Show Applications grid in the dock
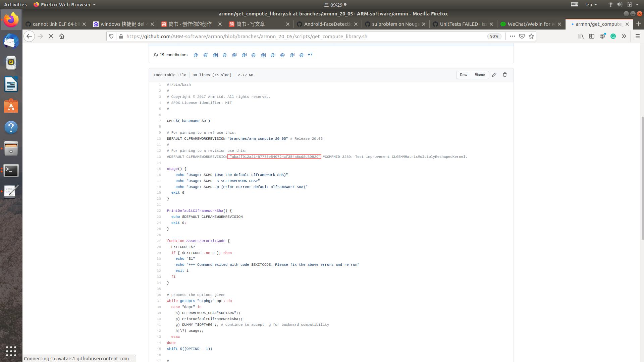 [11, 351]
